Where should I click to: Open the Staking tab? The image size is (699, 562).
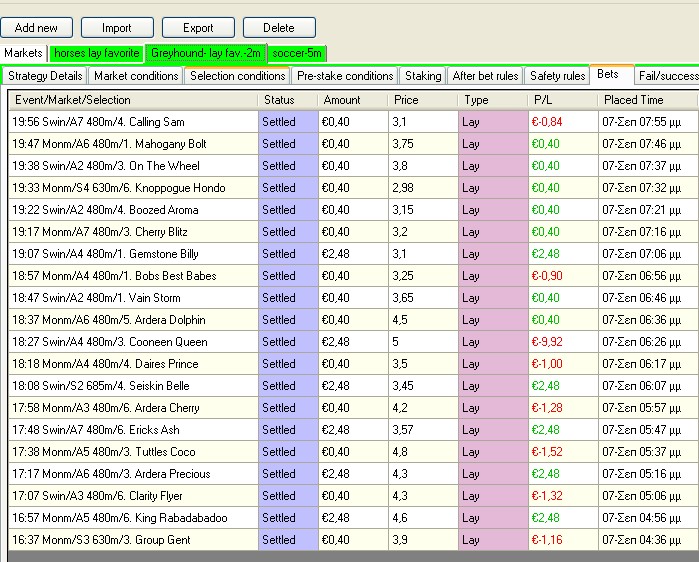point(423,76)
